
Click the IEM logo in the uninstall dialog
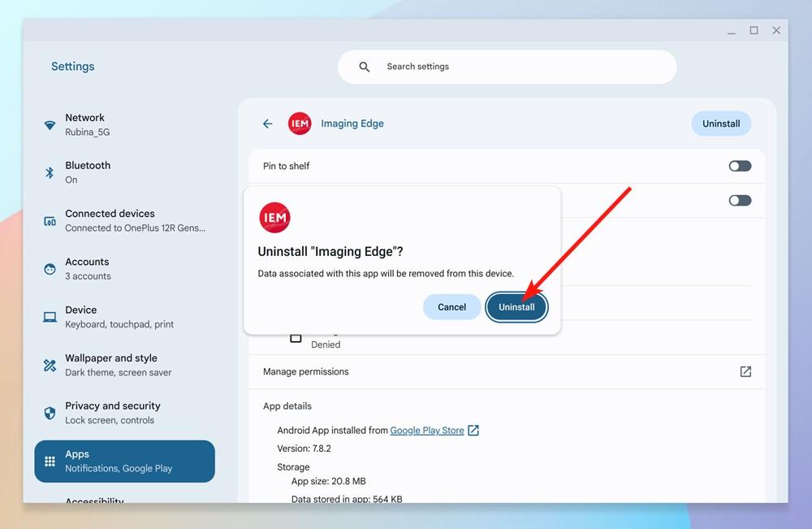click(x=274, y=218)
